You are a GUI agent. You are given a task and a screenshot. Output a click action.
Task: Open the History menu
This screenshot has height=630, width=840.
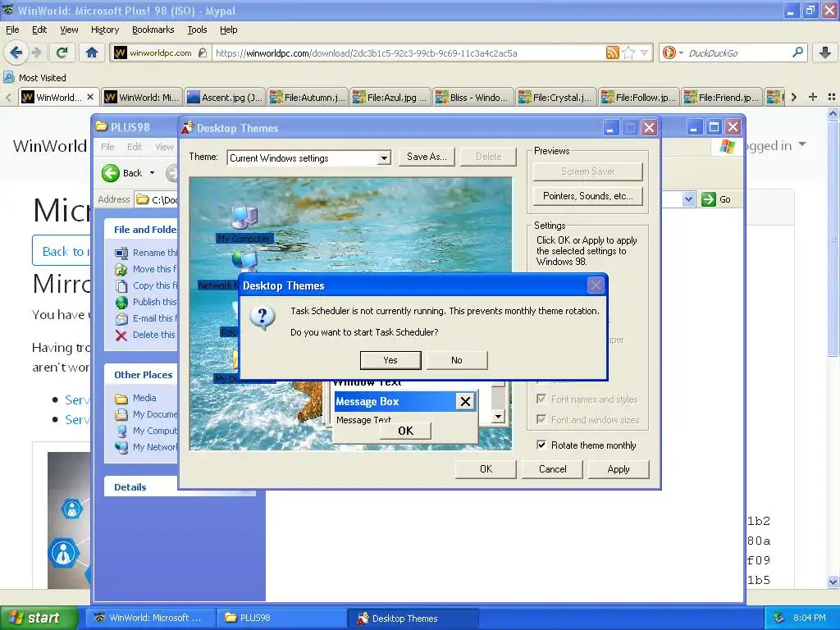104,30
